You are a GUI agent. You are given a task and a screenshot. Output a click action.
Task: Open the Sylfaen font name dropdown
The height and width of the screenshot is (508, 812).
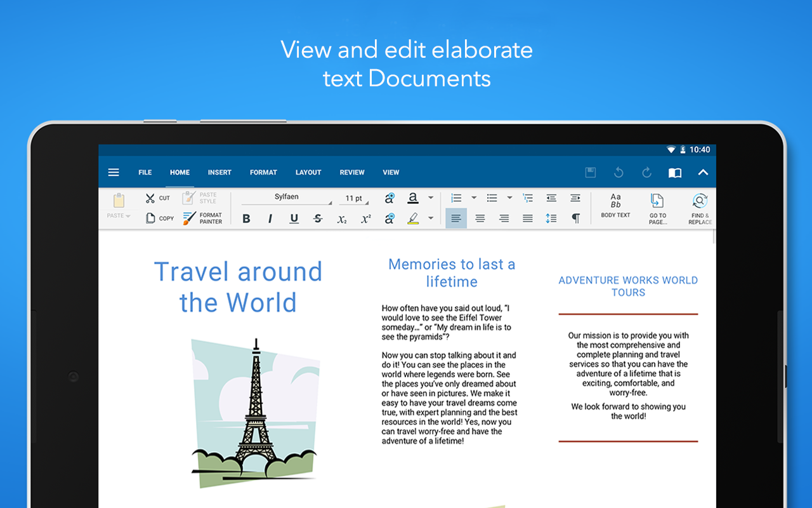pos(287,198)
